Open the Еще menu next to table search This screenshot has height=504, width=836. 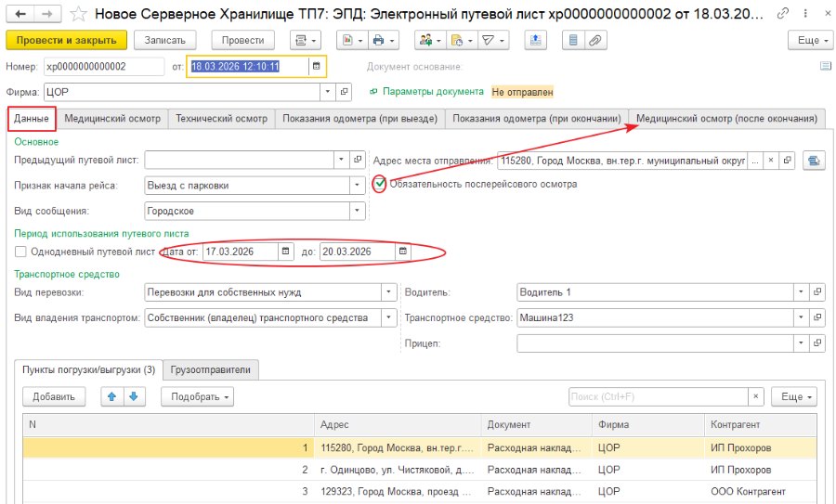[x=794, y=396]
